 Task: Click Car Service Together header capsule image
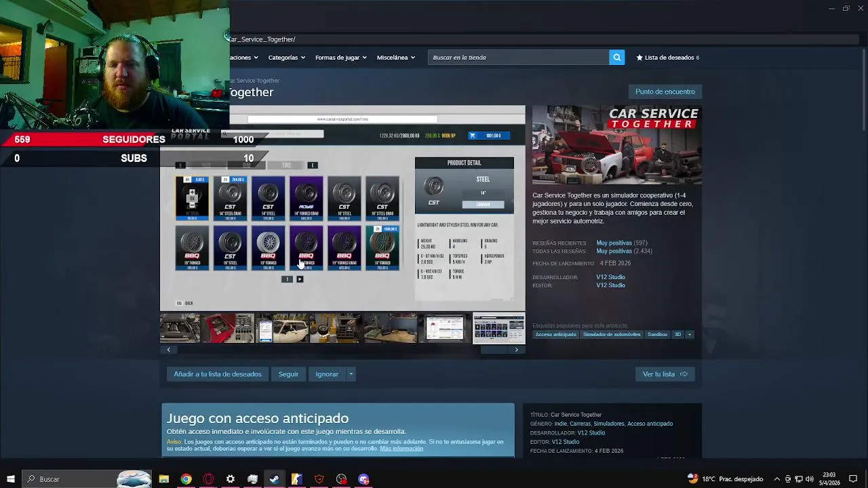click(617, 145)
